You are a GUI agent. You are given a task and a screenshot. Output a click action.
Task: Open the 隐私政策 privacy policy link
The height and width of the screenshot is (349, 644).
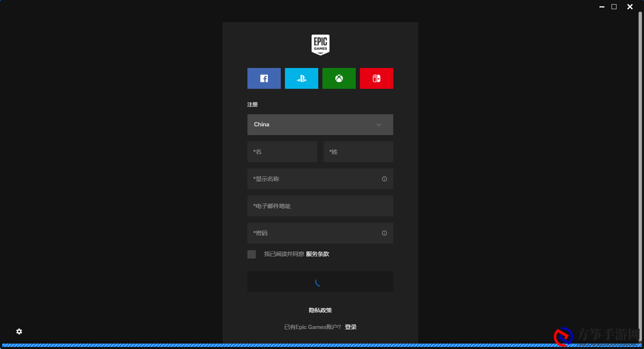(x=320, y=310)
